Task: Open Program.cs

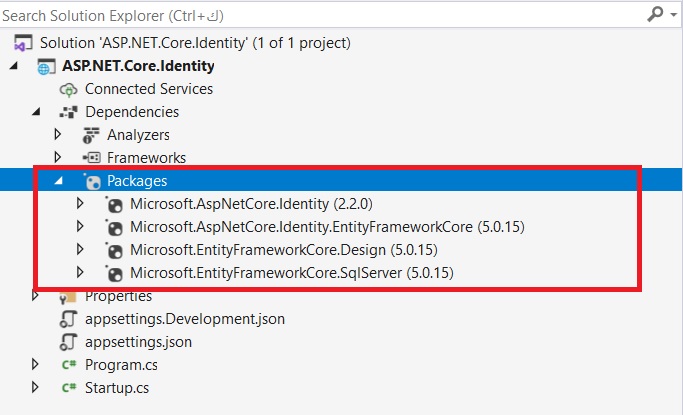Action: point(121,365)
